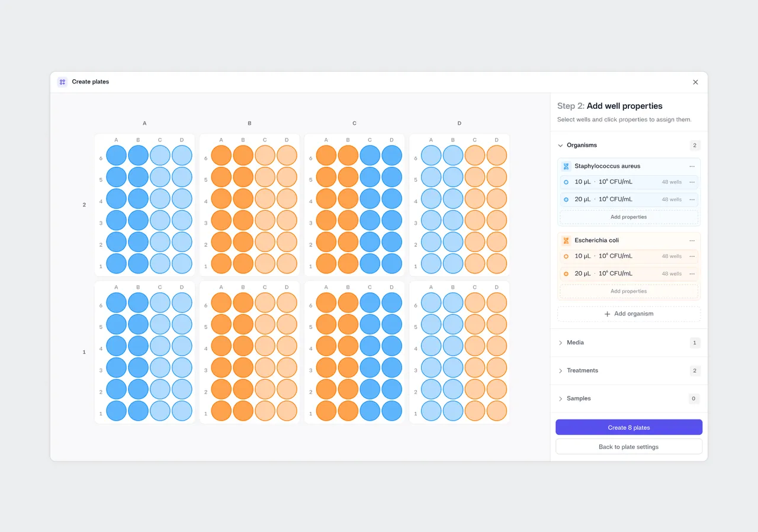Select Staphylococcus aureus 20 µL property row
This screenshot has height=532, width=758.
point(629,199)
